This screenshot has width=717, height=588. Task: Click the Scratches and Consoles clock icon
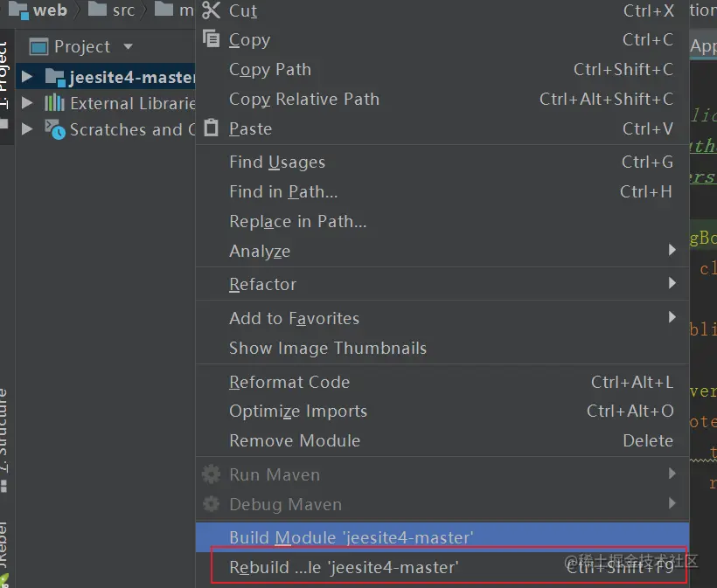tap(55, 129)
